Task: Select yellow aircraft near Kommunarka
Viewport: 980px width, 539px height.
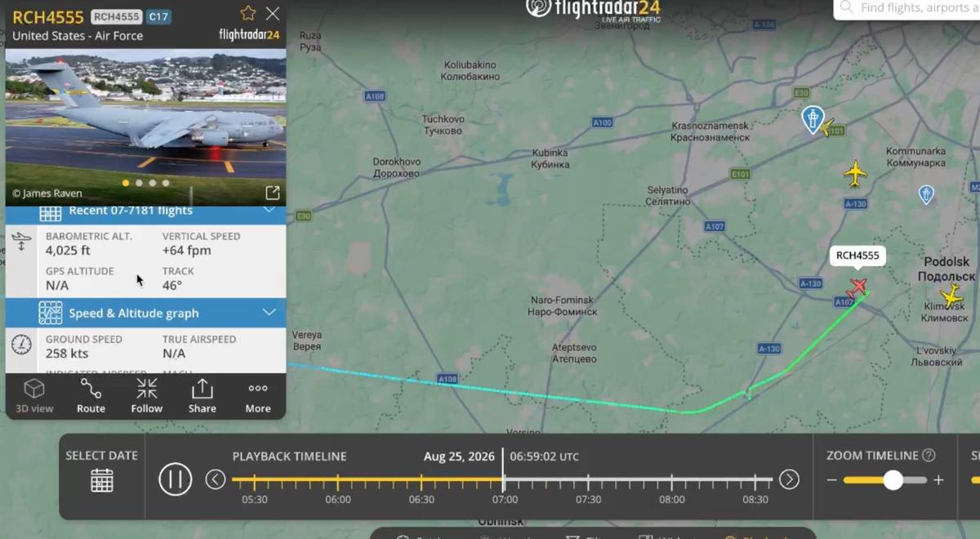Action: pyautogui.click(x=855, y=173)
